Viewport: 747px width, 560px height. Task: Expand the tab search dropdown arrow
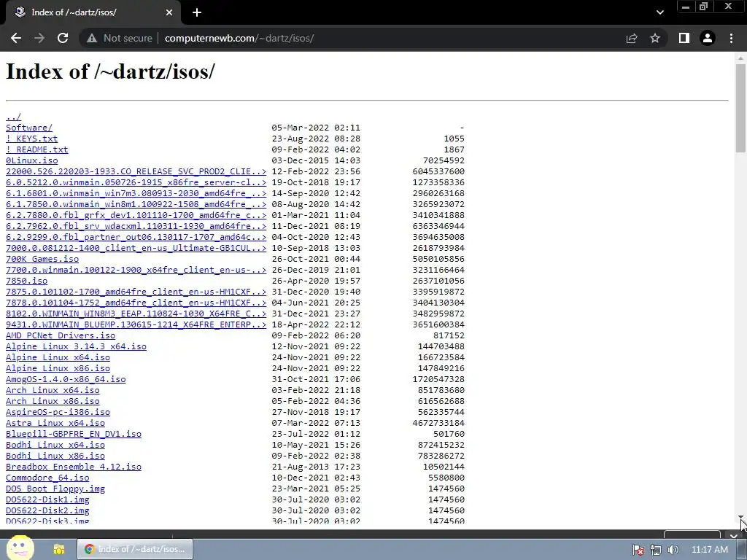659,12
